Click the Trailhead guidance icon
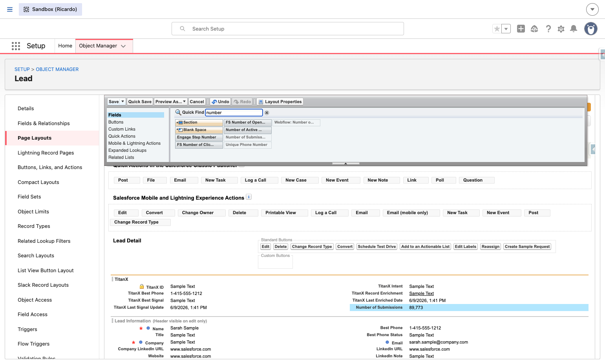This screenshot has height=364, width=605. (534, 29)
